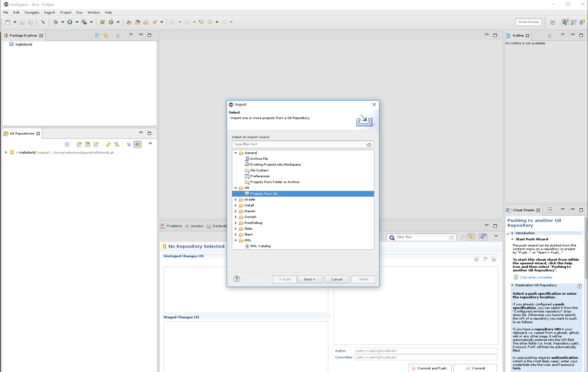The image size is (588, 372).
Task: Click the import wizard filter text field
Action: pos(303,144)
